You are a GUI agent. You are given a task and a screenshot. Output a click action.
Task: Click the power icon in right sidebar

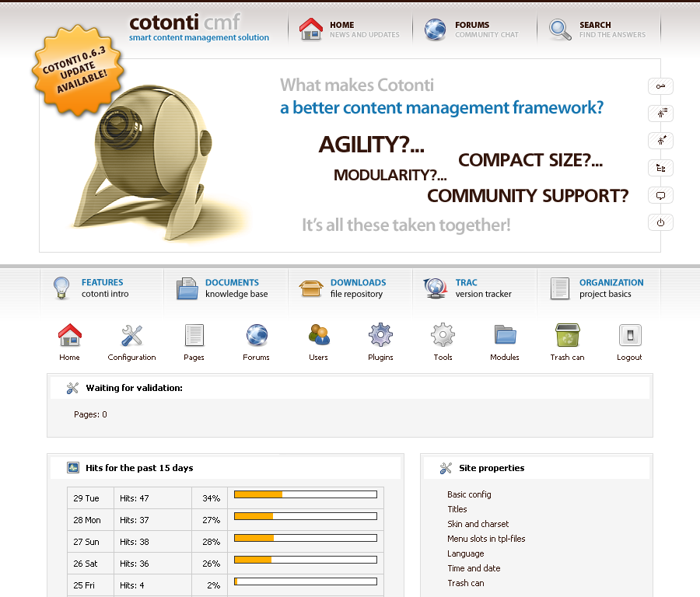[x=660, y=222]
